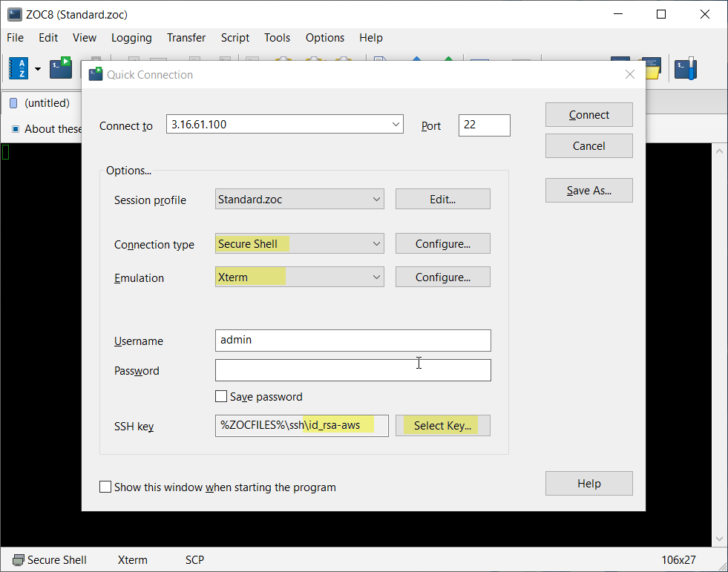Open the View menu
The width and height of the screenshot is (728, 572).
point(85,38)
